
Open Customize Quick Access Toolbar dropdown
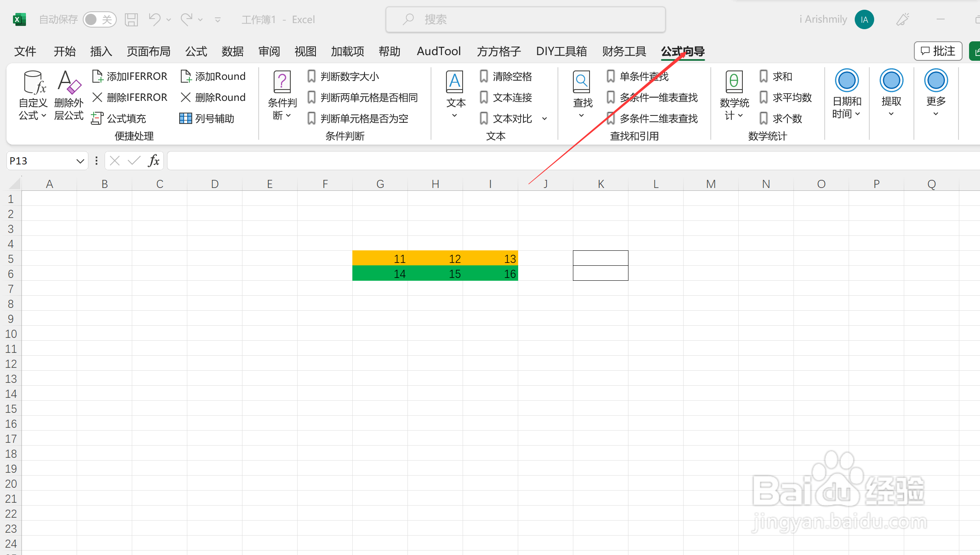tap(218, 19)
